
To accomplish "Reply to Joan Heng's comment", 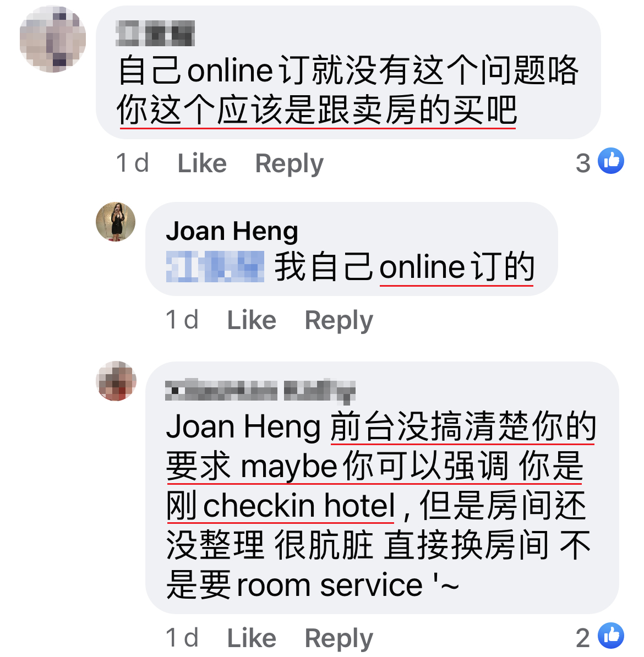I will 339,321.
